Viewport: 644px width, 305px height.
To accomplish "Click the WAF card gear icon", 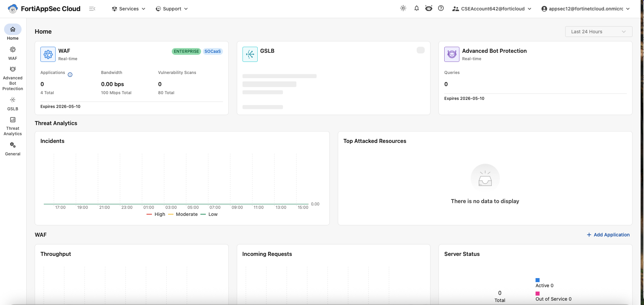I will (x=48, y=54).
